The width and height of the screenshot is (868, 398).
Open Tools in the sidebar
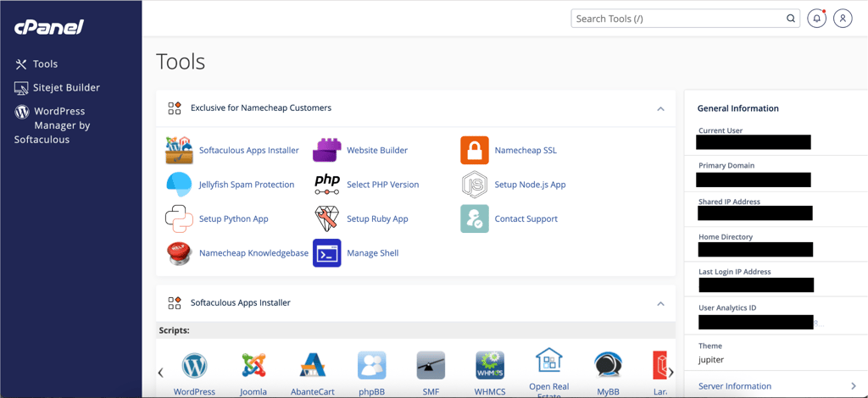pyautogui.click(x=36, y=64)
